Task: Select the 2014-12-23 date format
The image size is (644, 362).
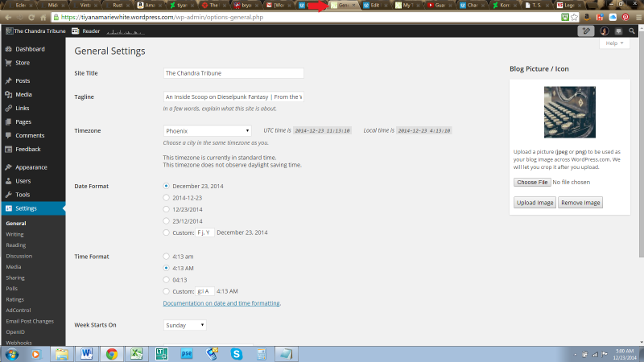Action: (x=167, y=197)
